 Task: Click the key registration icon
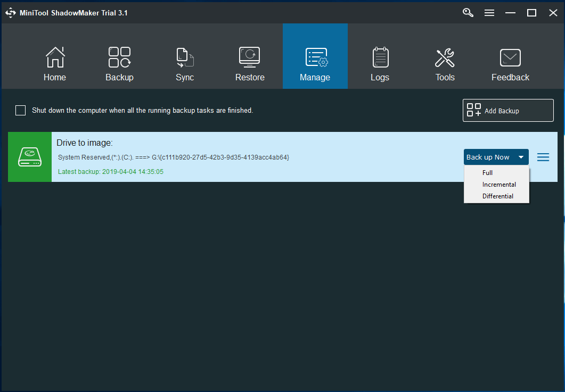pyautogui.click(x=468, y=13)
